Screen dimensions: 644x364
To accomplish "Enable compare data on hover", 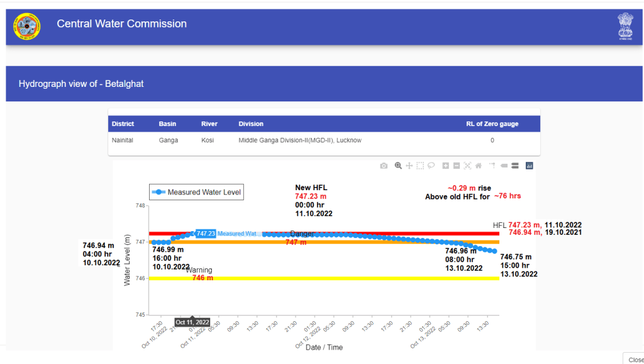I will coord(514,166).
